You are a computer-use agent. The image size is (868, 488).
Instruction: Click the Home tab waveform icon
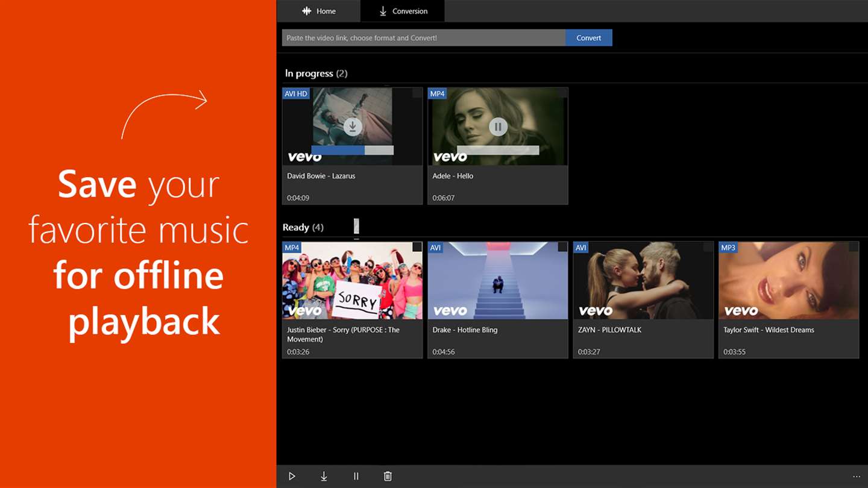(307, 11)
